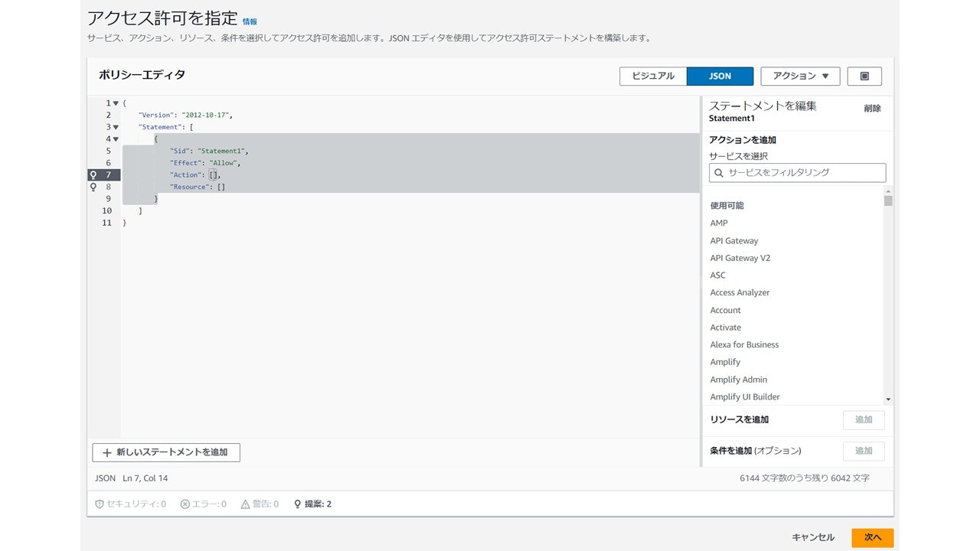Click the error circle status icon
Screen dimensions: 980x551
pos(185,504)
